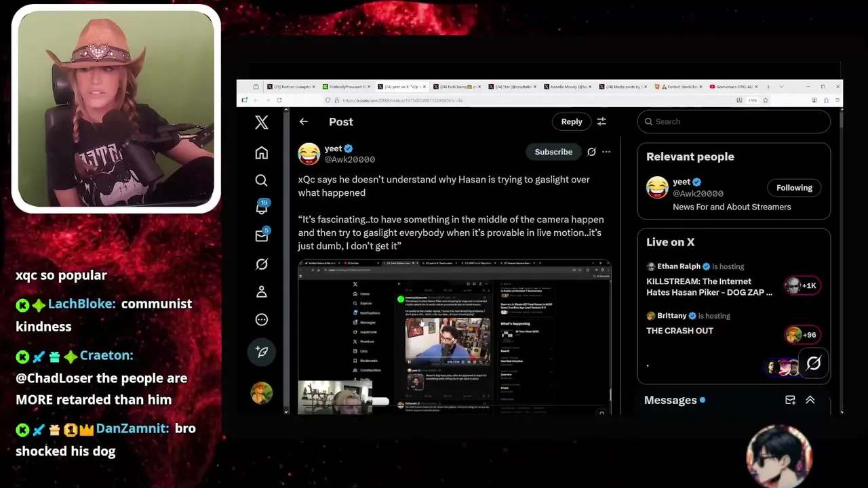868x488 pixels.
Task: Switch to the KickChamp tab
Action: 457,87
